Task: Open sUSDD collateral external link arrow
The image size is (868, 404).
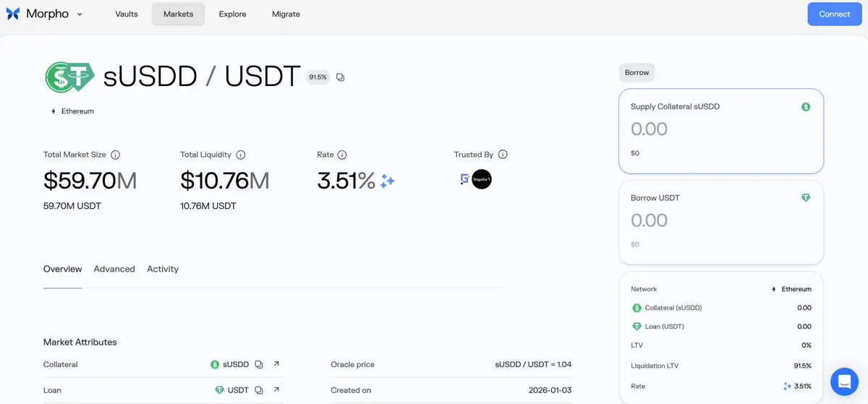Action: pos(276,364)
